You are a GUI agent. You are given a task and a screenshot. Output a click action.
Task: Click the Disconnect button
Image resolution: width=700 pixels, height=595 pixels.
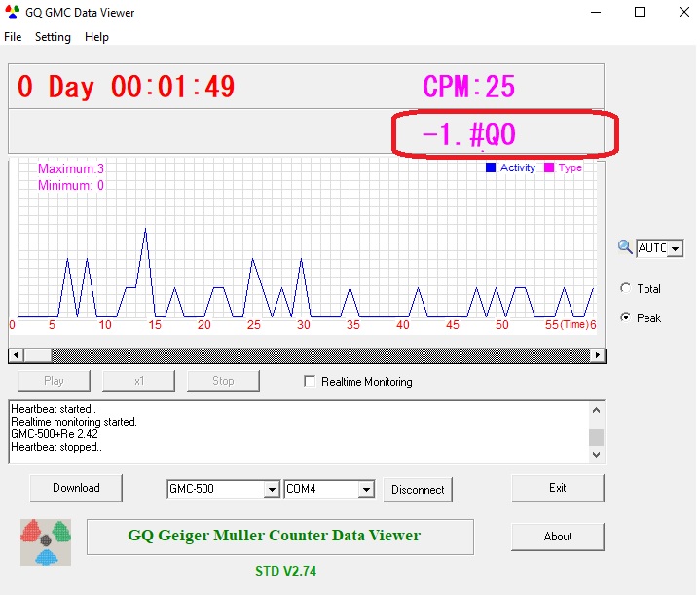pyautogui.click(x=418, y=490)
